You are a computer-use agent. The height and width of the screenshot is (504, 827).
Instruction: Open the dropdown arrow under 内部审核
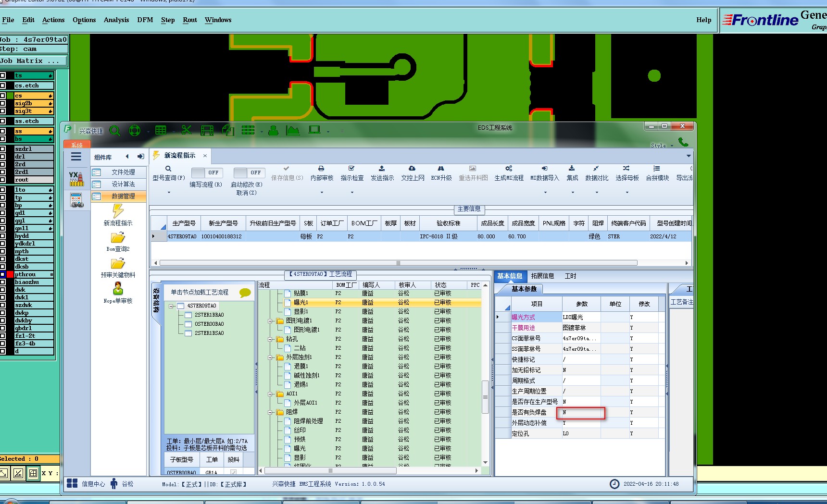tap(322, 193)
